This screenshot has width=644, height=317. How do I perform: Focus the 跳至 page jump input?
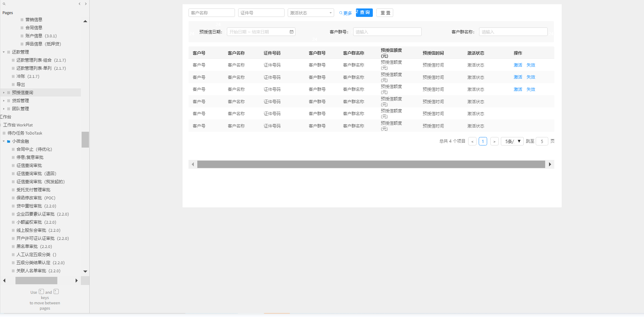click(542, 141)
